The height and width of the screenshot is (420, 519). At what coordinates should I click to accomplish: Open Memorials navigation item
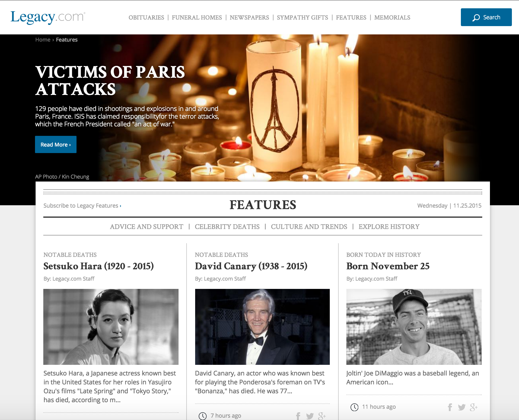click(392, 17)
